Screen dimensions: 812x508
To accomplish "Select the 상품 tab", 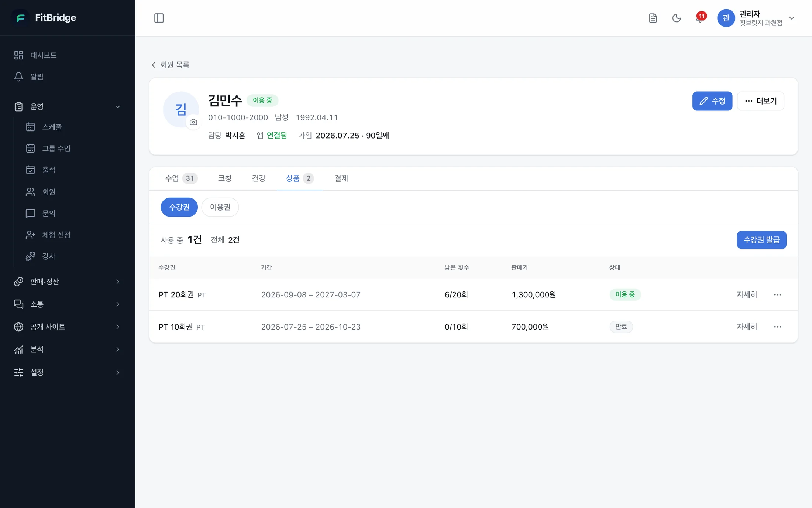I will click(x=300, y=178).
